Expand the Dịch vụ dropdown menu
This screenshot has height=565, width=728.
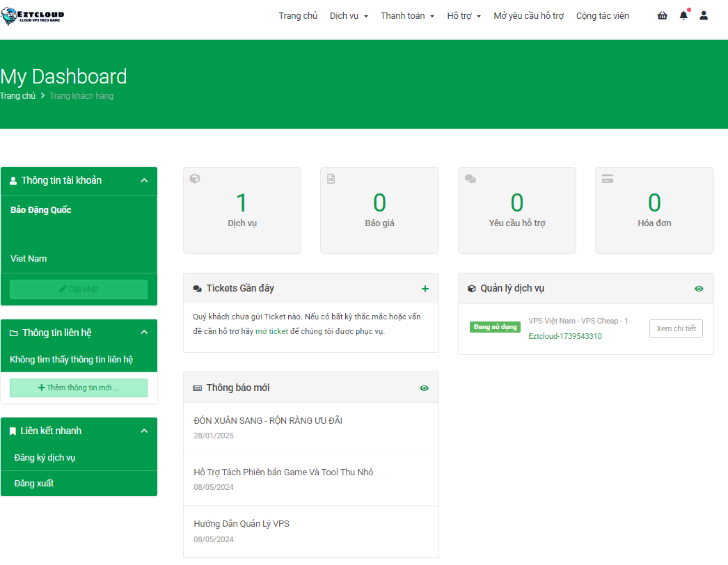(349, 16)
